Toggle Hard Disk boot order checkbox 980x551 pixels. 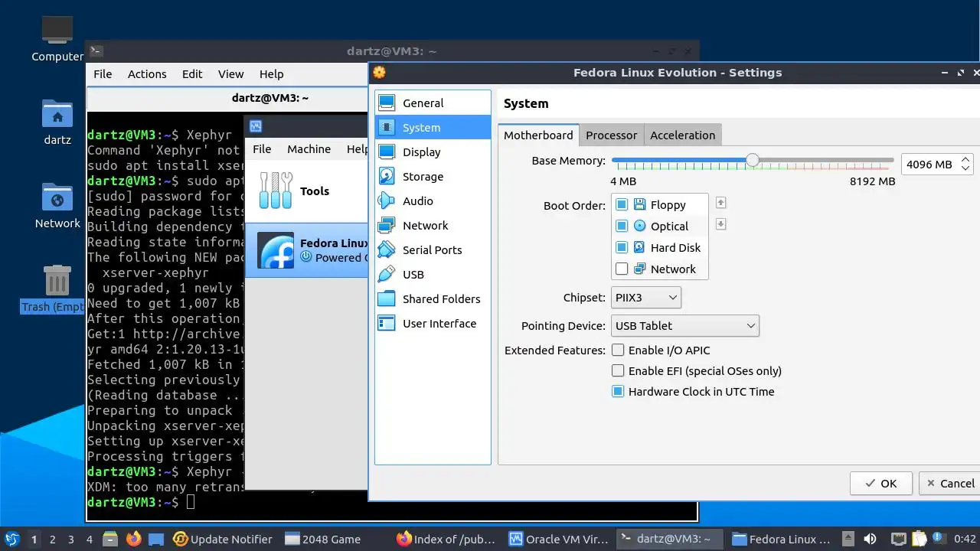[x=622, y=247]
